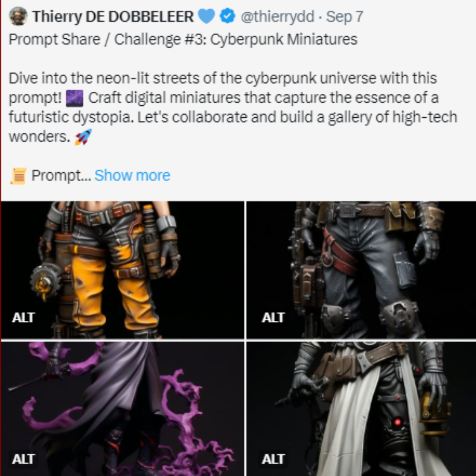476x476 pixels.
Task: Click the tweet body text paragraph
Action: click(233, 108)
